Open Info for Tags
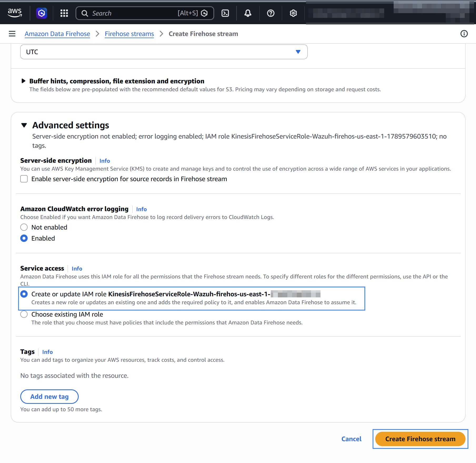The width and height of the screenshot is (476, 463). (47, 352)
